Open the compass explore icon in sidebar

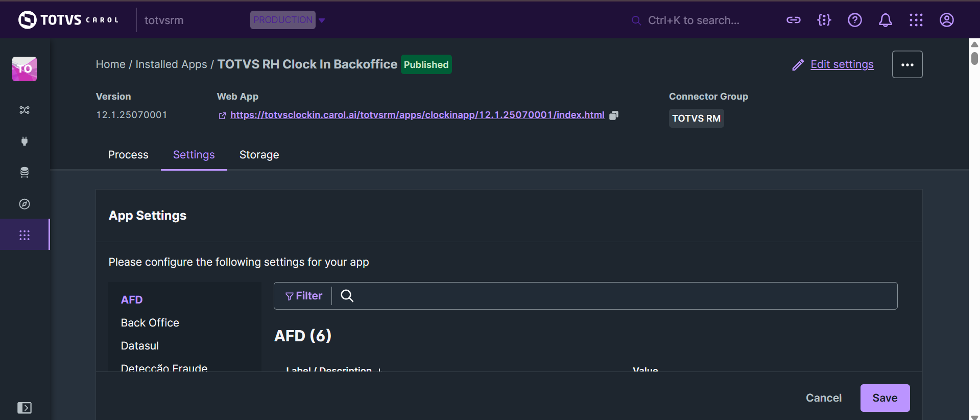coord(25,204)
